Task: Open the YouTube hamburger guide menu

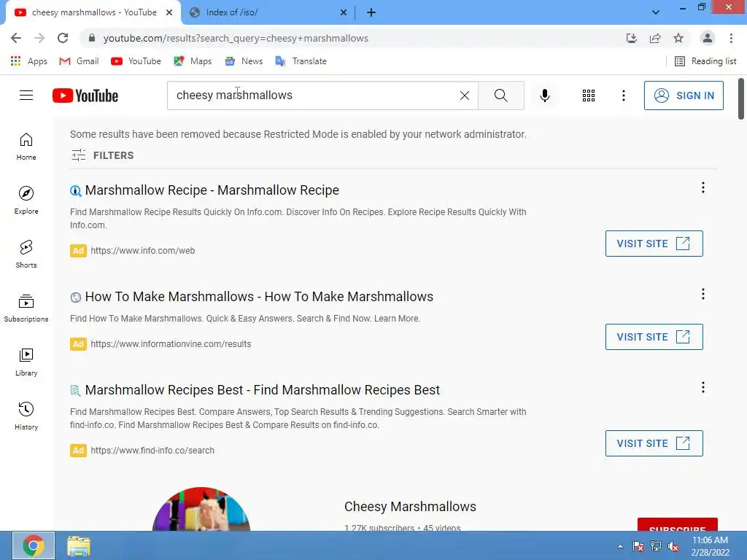Action: point(26,96)
